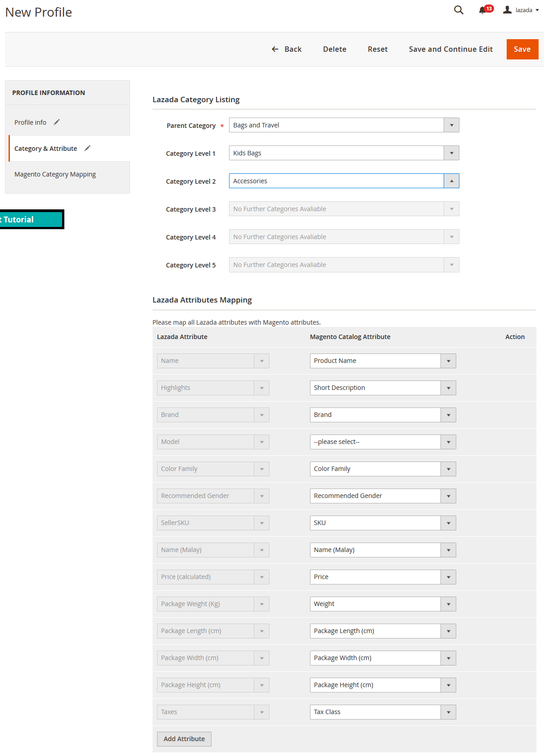The image size is (544, 756).
Task: Click the Lazada Attribute dropdown labeled Name
Action: pos(213,361)
